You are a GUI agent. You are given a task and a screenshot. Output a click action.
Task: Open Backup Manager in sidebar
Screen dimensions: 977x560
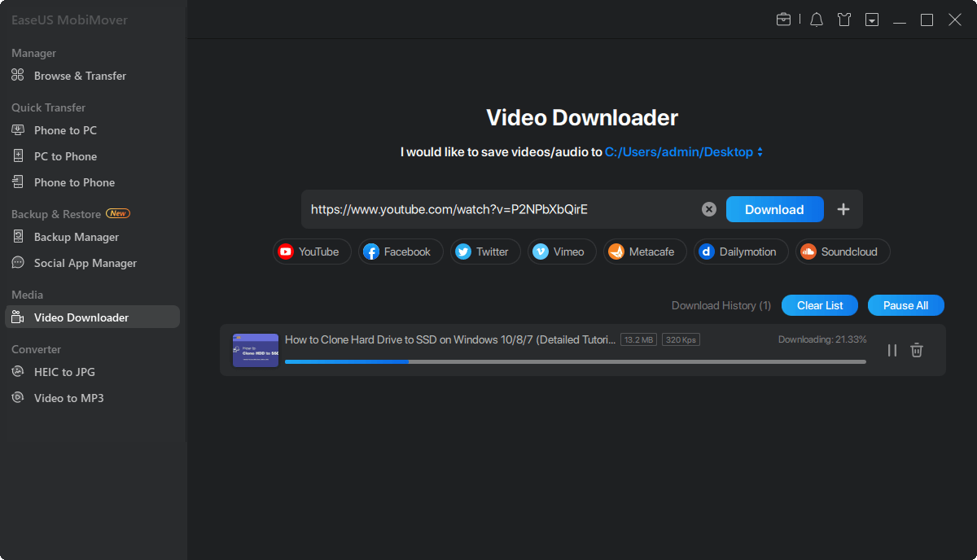(x=77, y=237)
